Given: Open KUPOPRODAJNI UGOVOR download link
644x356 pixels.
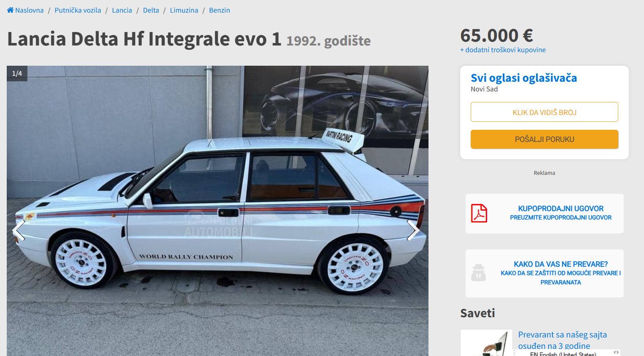Looking at the screenshot, I should click(x=560, y=213).
